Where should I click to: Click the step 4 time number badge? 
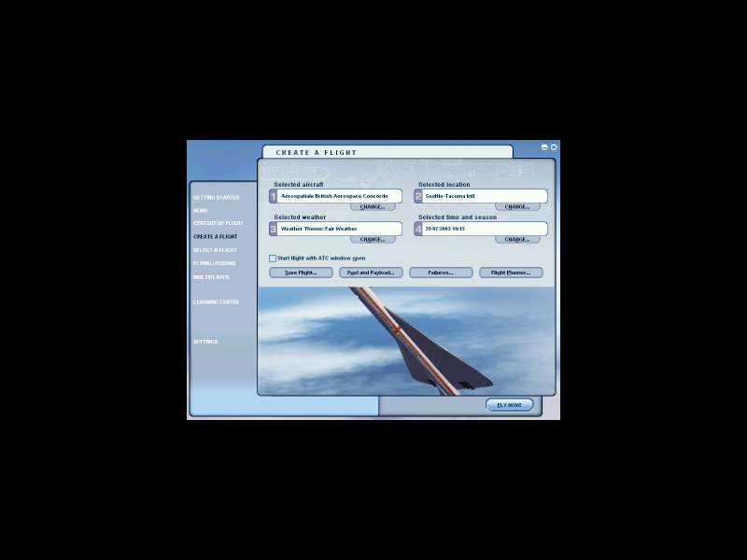(x=418, y=229)
